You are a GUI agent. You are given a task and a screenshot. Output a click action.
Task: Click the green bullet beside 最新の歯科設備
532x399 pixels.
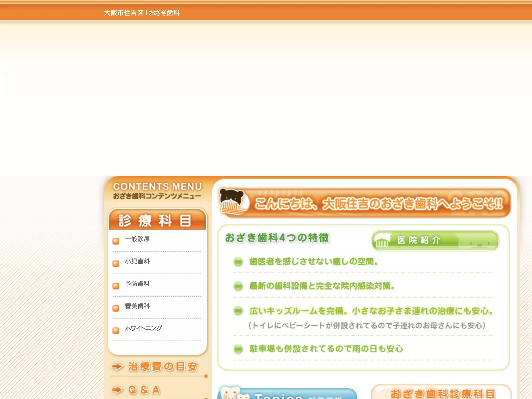tap(238, 286)
